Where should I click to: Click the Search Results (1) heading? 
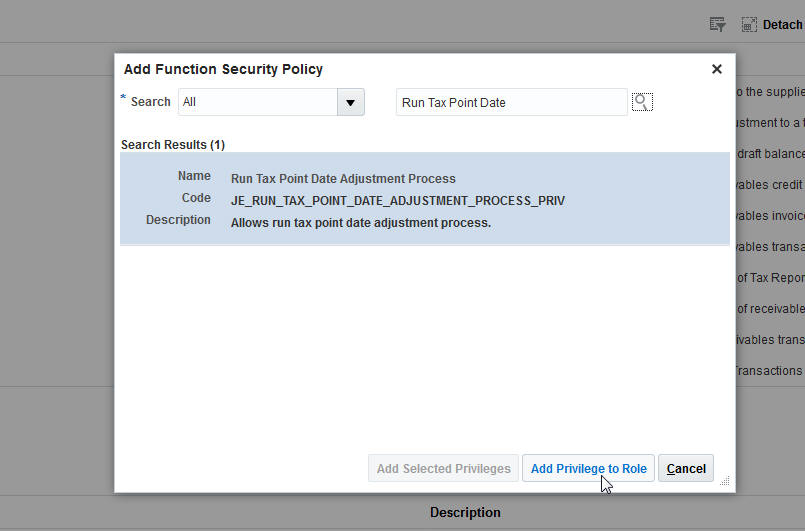[x=173, y=145]
